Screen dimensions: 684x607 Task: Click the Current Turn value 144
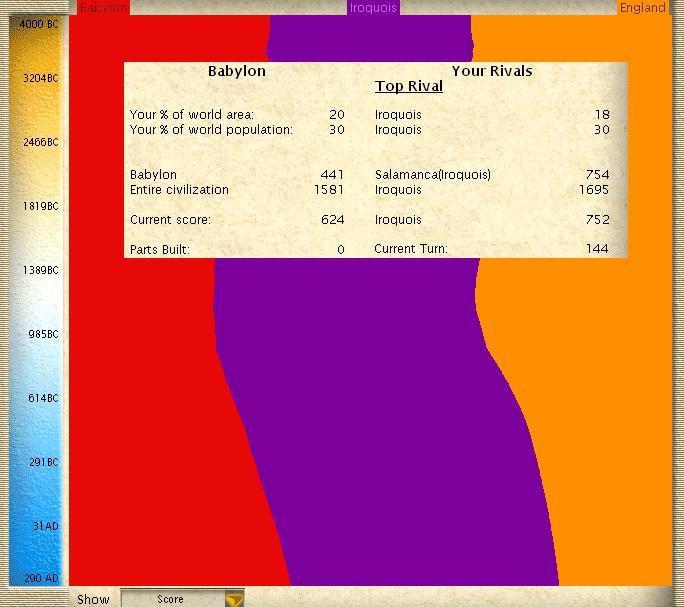click(x=597, y=249)
